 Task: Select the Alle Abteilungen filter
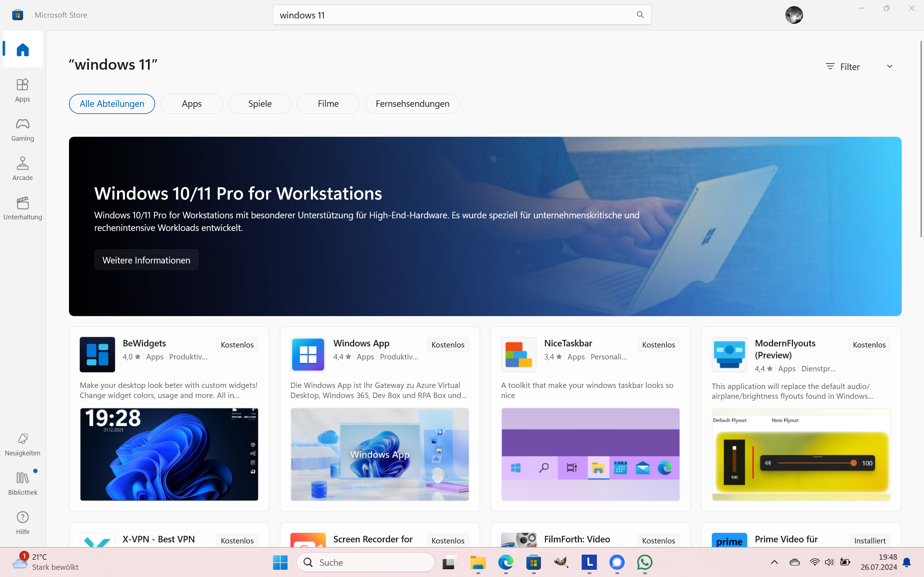coord(112,104)
